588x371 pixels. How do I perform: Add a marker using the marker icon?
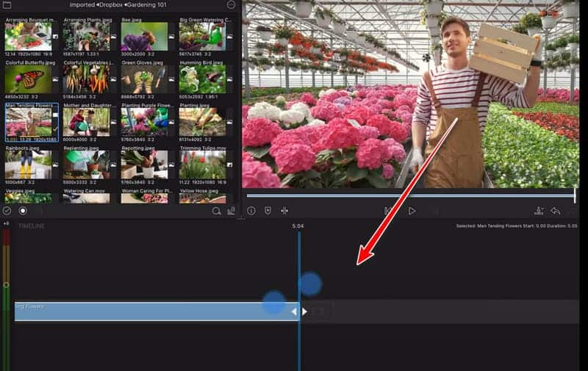[x=268, y=211]
